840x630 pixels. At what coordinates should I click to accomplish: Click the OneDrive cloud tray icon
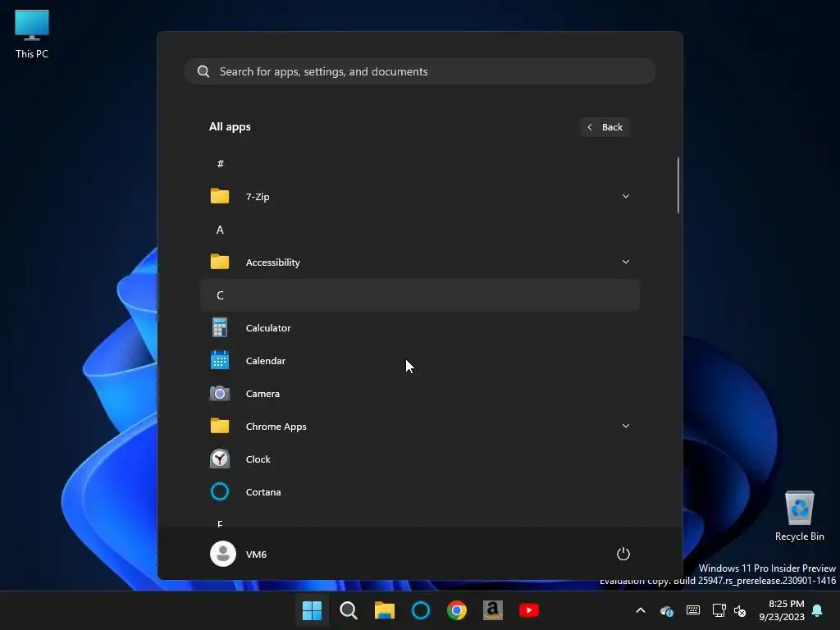pos(666,610)
